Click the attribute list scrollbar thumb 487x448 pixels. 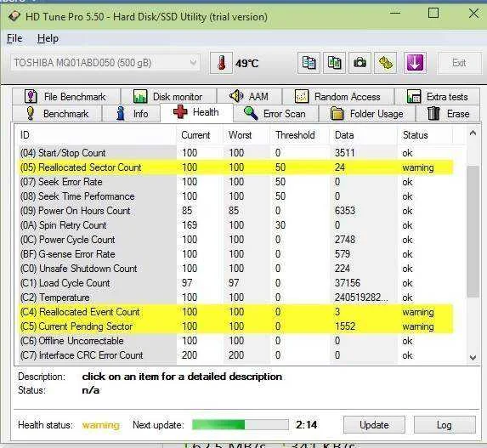click(x=473, y=232)
